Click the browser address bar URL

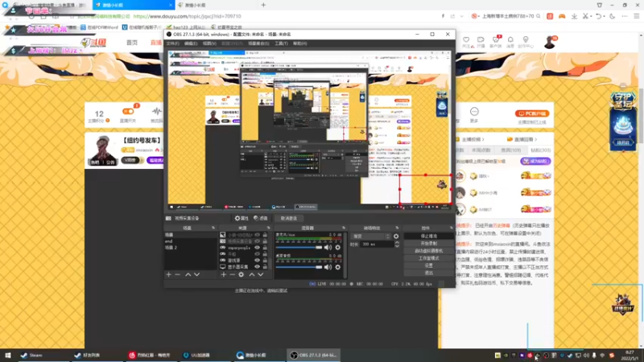tap(188, 16)
